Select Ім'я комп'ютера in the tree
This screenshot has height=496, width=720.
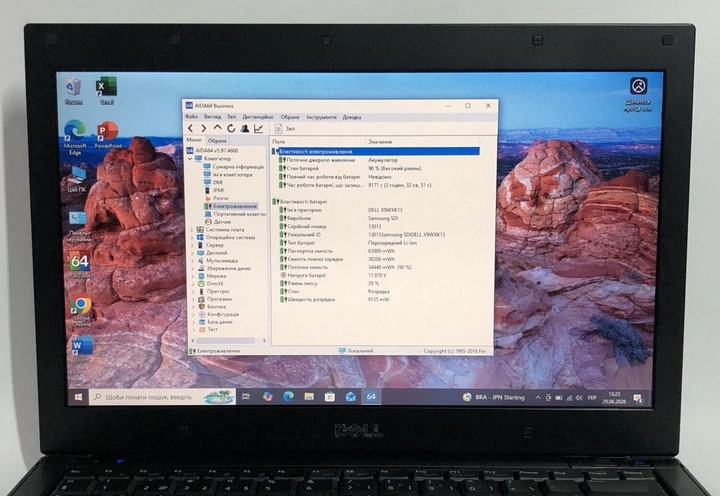click(228, 175)
